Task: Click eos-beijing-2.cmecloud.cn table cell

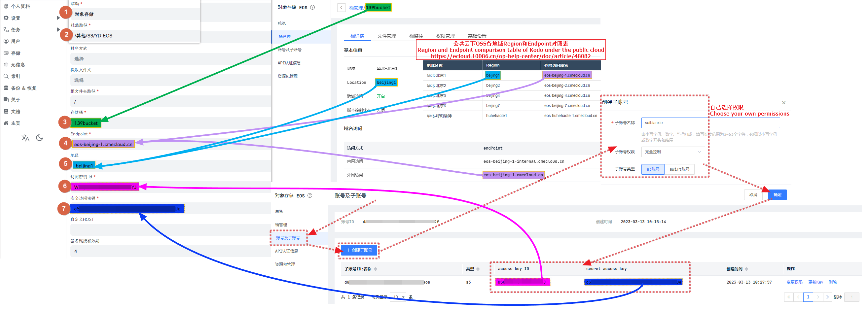Action: [567, 86]
